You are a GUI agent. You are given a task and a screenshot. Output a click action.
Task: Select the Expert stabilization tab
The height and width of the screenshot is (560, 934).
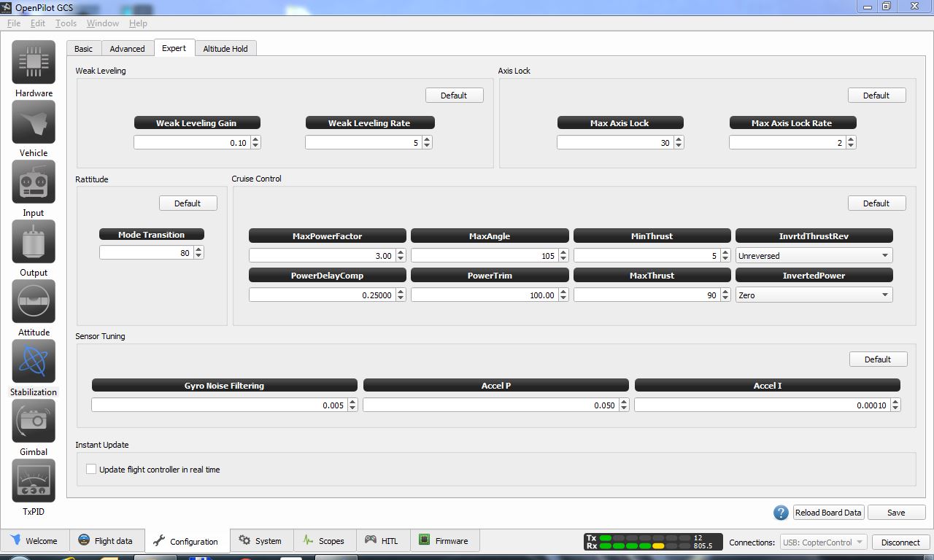coord(174,48)
